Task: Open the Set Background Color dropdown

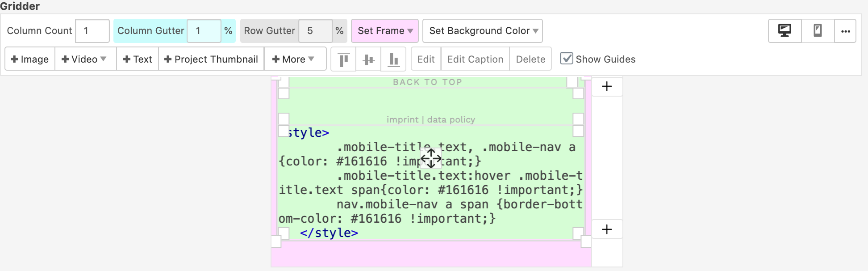Action: 483,31
